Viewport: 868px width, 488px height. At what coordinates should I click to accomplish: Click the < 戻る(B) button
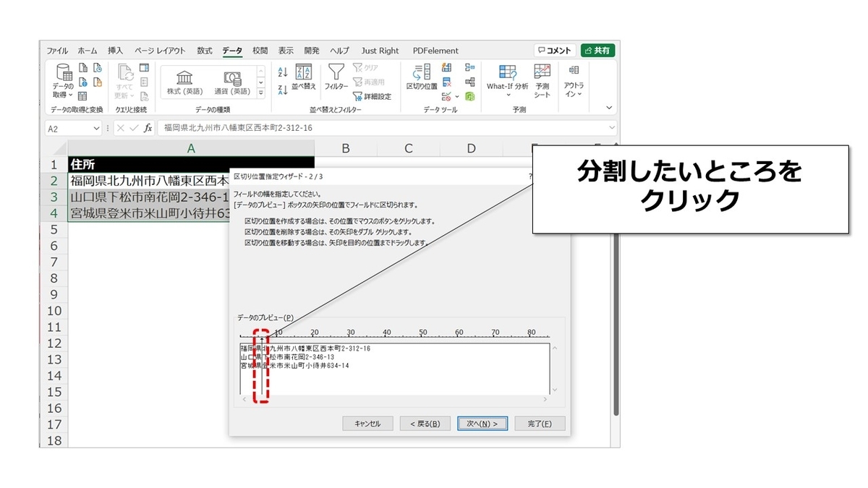(x=425, y=424)
